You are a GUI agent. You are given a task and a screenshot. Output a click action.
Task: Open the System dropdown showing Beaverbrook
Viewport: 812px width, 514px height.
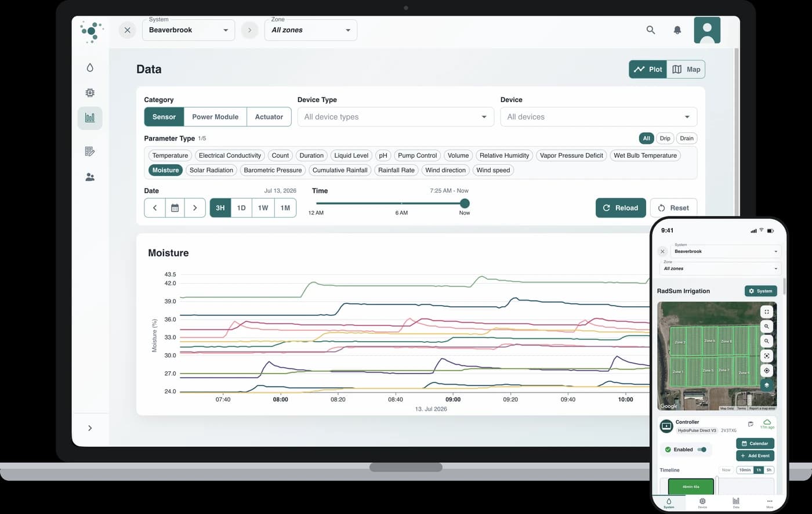coord(188,30)
